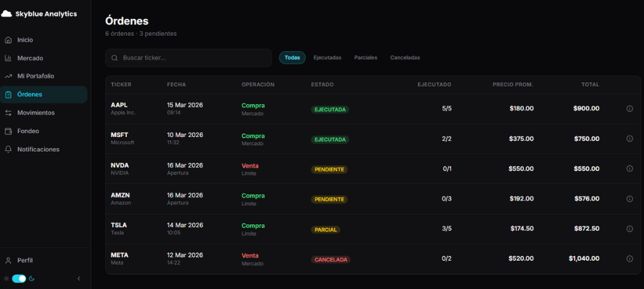Click the TSLA ticker cell
The width and height of the screenshot is (644, 289).
point(119,229)
